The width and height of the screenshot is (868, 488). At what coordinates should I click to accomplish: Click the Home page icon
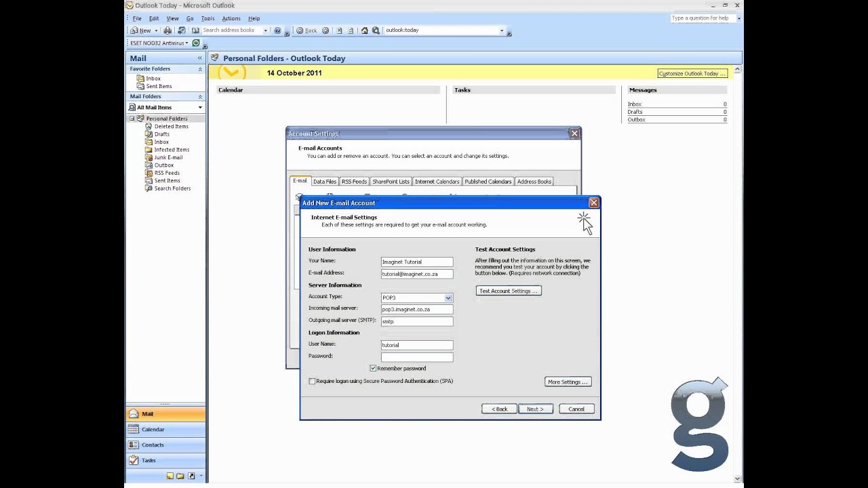(x=365, y=30)
